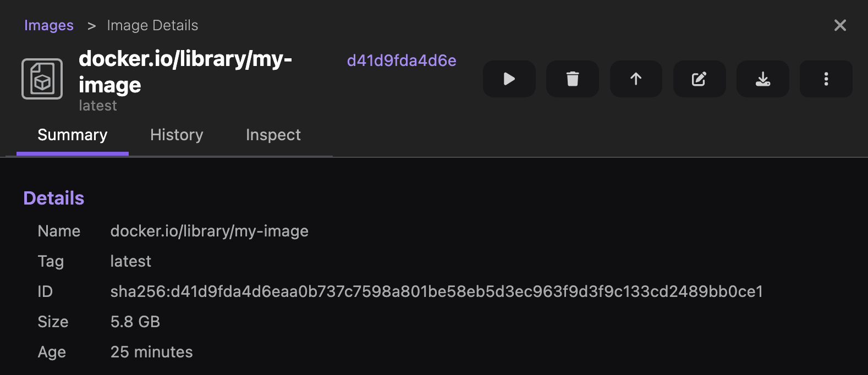
Task: Push the image using the up arrow icon
Action: (x=635, y=79)
